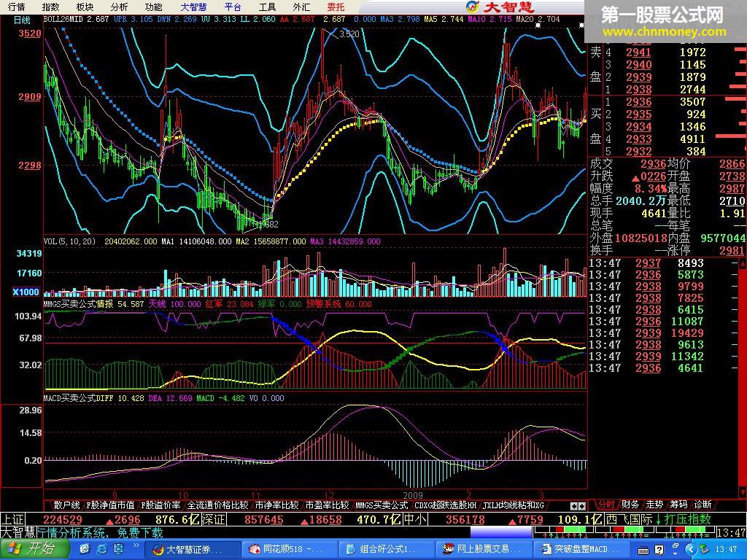The width and height of the screenshot is (747, 560).
Task: Click the 西飞国际 打压指数 ticker message
Action: click(x=659, y=519)
